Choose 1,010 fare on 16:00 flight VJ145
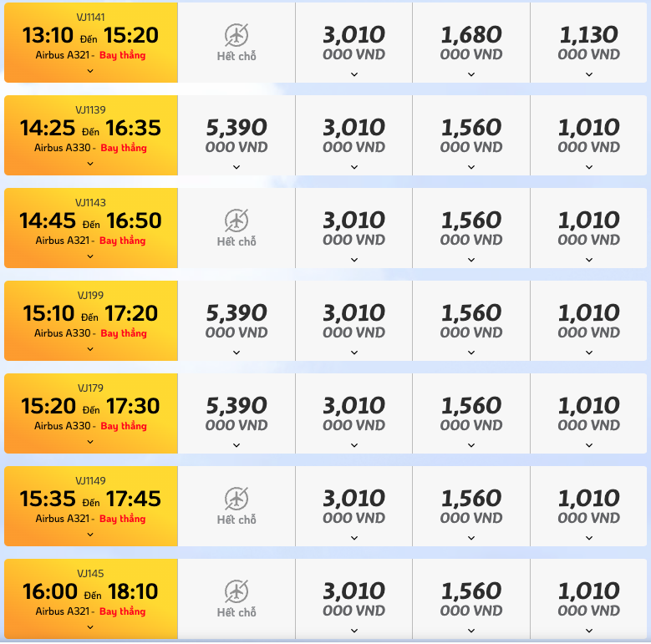Image resolution: width=651 pixels, height=644 pixels. click(x=588, y=599)
